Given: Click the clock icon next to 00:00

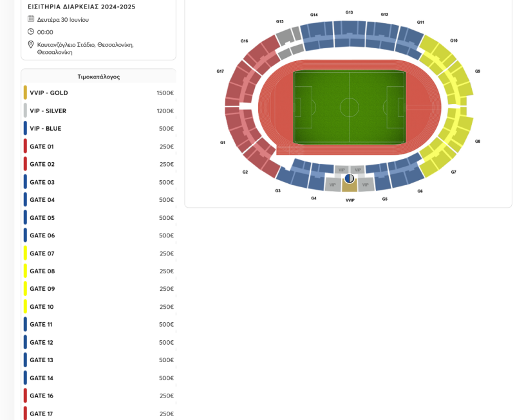Looking at the screenshot, I should pyautogui.click(x=31, y=32).
